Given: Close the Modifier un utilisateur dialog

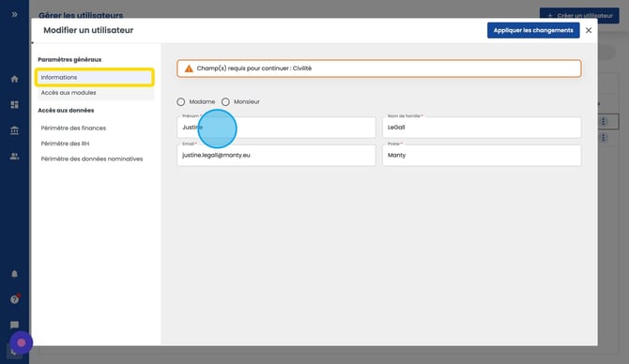Looking at the screenshot, I should tap(589, 30).
